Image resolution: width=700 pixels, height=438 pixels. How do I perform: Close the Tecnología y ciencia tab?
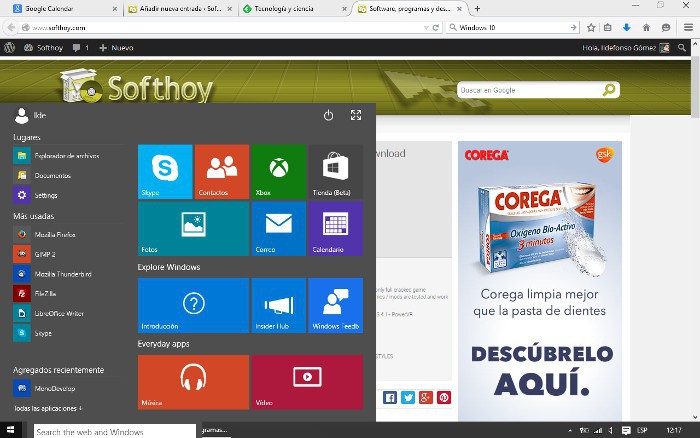344,8
